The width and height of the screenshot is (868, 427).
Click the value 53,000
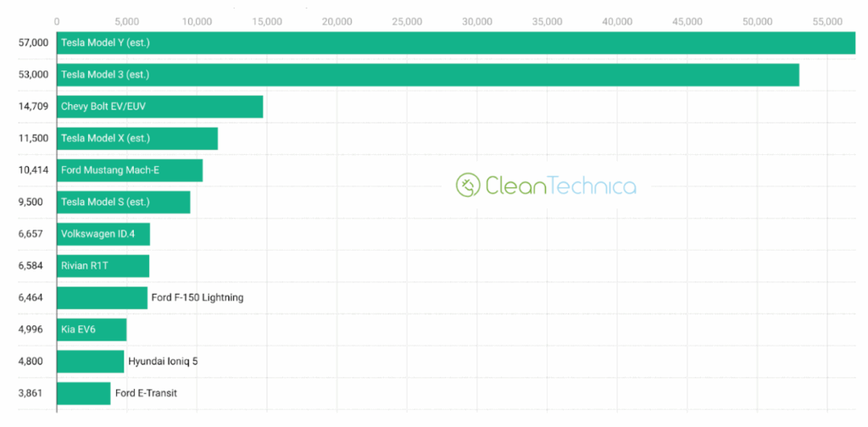(33, 75)
